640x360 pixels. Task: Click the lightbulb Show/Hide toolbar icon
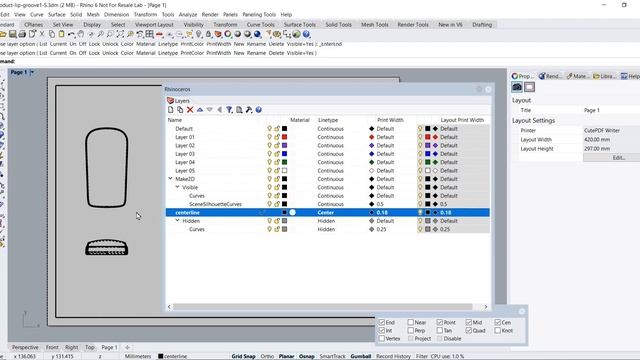point(199,34)
